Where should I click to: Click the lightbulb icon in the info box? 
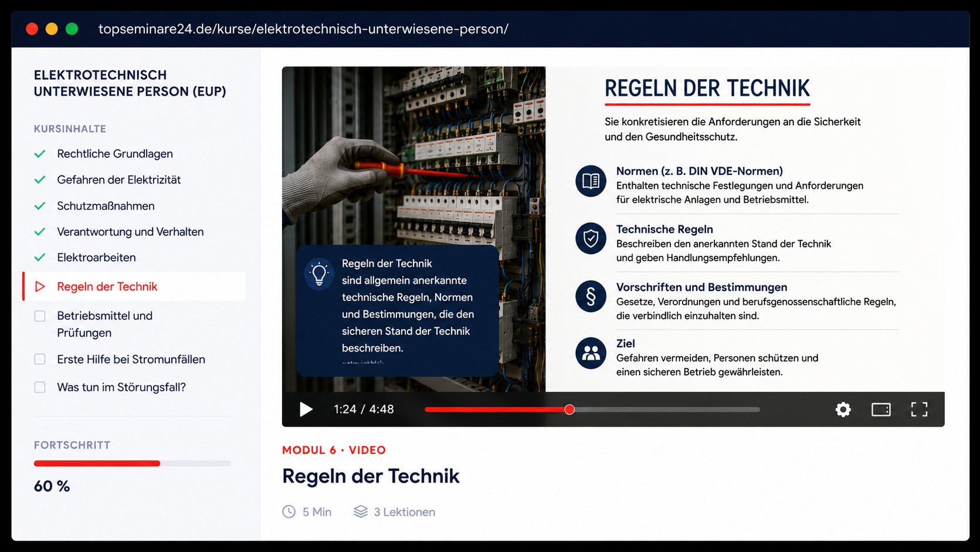319,274
